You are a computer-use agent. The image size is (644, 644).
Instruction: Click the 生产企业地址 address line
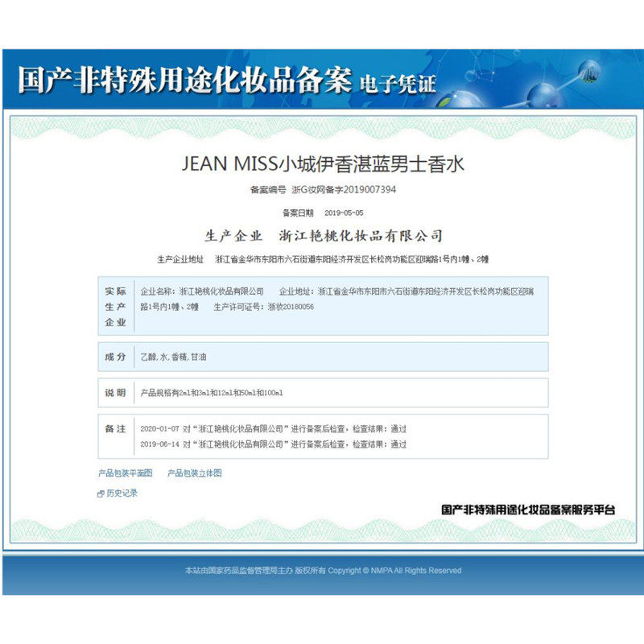pyautogui.click(x=323, y=259)
